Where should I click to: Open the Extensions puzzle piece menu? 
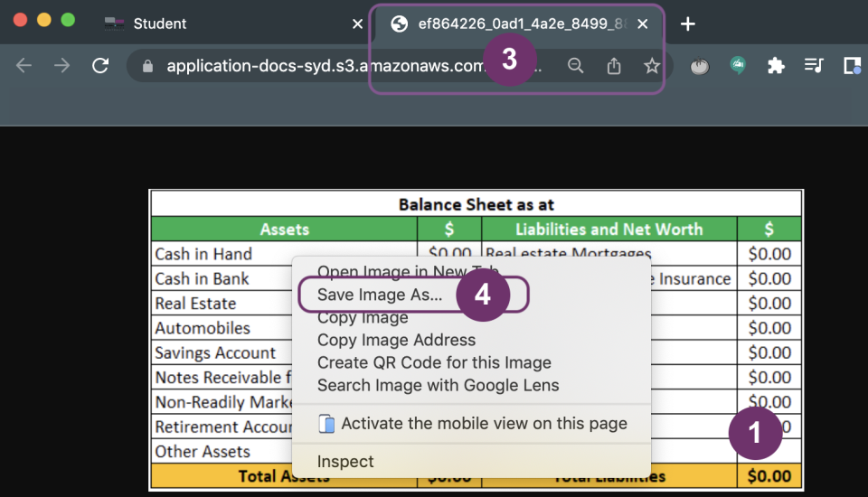776,66
